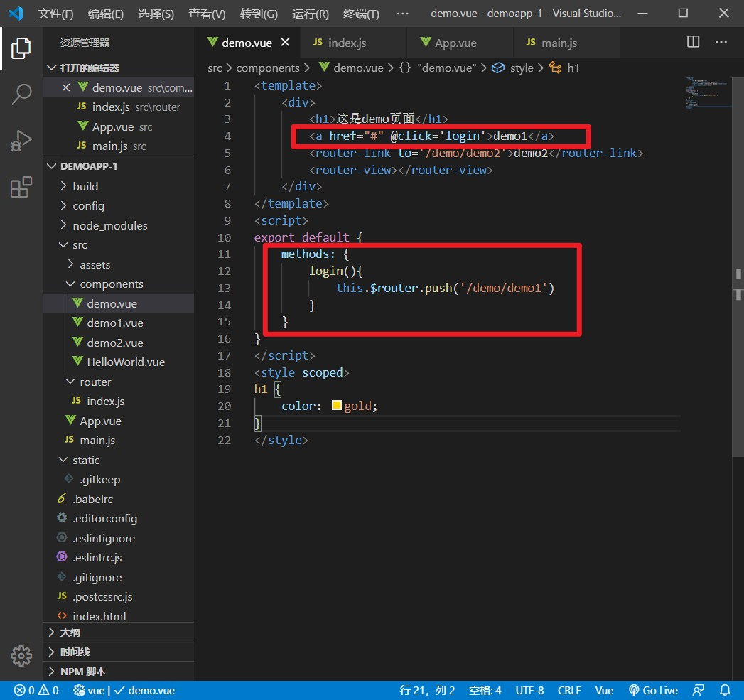744x700 pixels.
Task: Collapse the router folder
Action: (119, 382)
